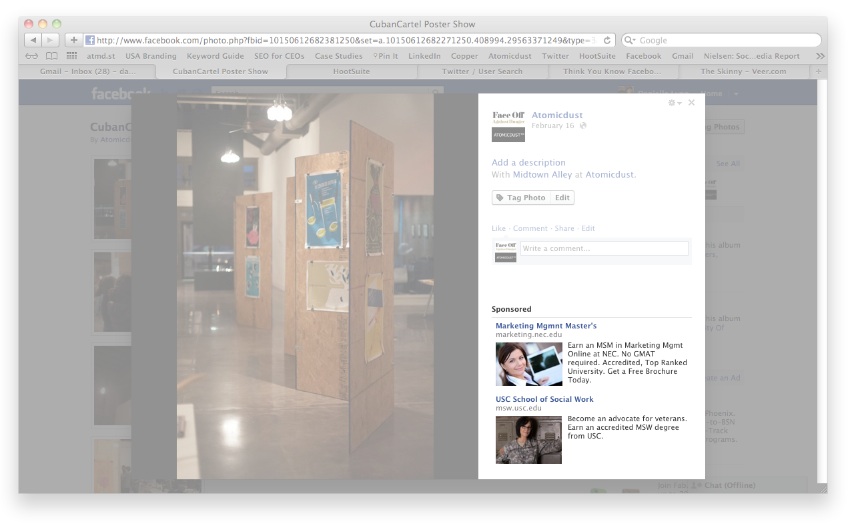Like the photo

pos(498,228)
